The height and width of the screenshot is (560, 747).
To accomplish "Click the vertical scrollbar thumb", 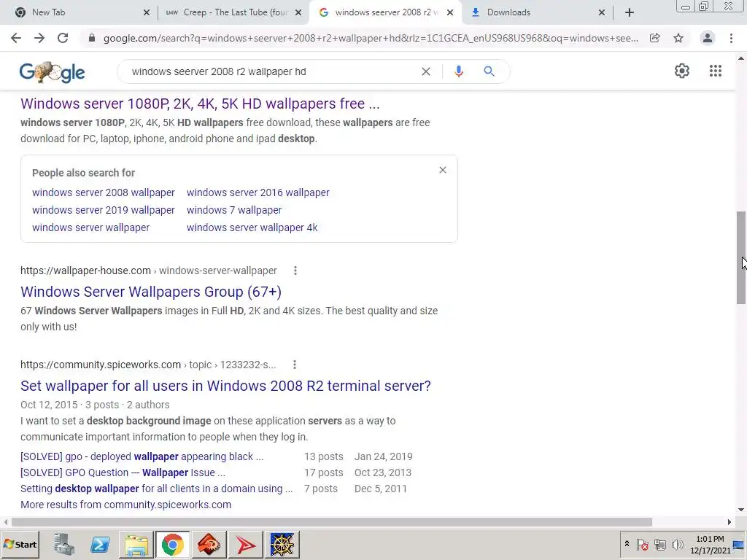I will pyautogui.click(x=741, y=257).
